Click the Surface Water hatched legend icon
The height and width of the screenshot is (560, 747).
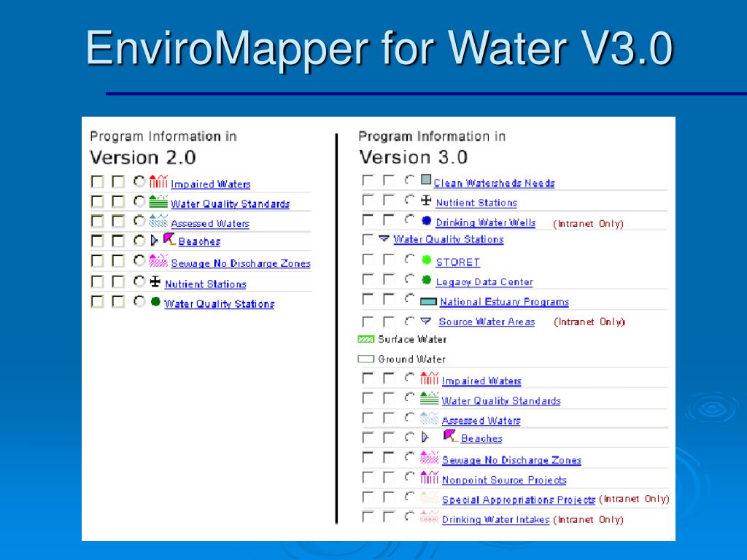coord(366,339)
